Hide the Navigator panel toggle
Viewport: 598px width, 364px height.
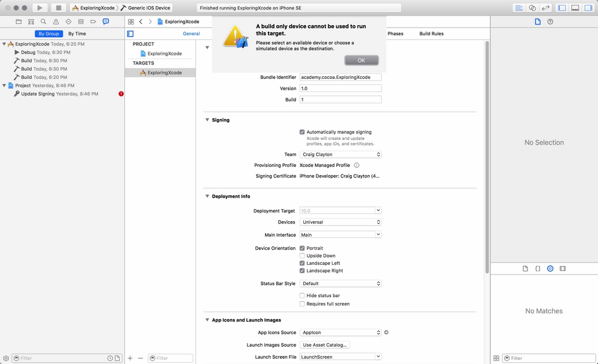(562, 8)
